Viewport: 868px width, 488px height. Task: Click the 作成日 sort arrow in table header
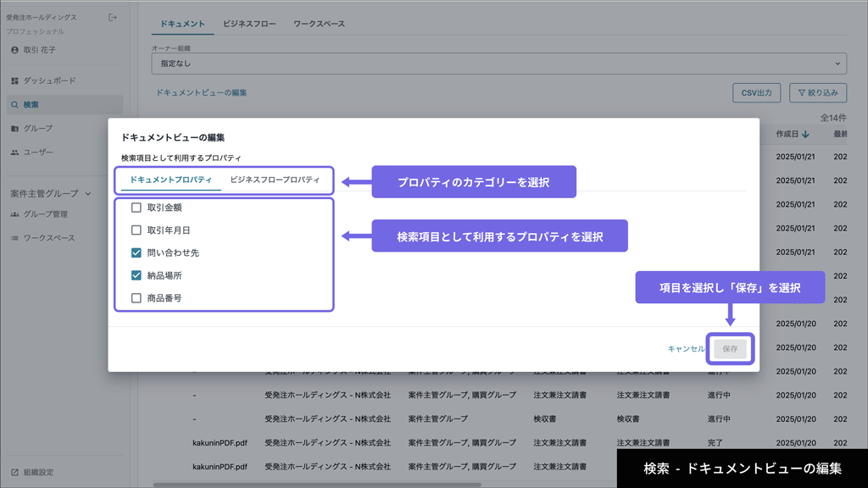tap(805, 134)
